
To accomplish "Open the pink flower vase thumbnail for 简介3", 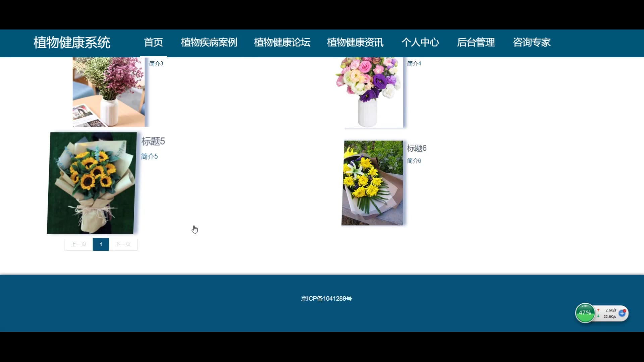I will [109, 92].
